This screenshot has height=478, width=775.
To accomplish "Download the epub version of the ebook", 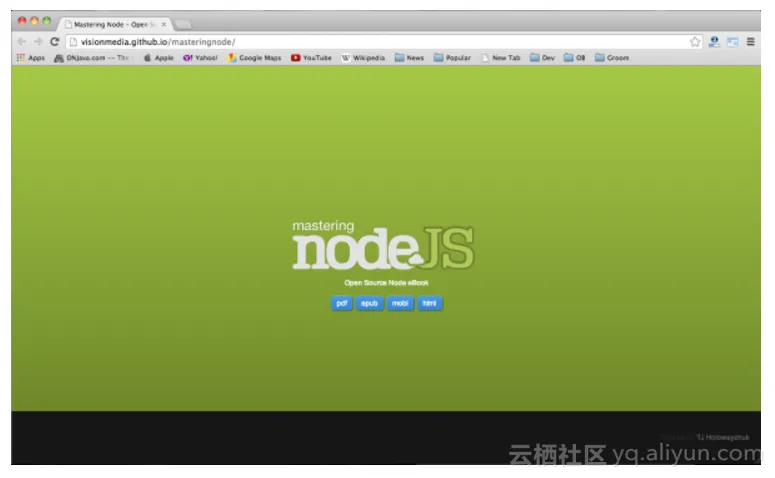I will pos(369,303).
